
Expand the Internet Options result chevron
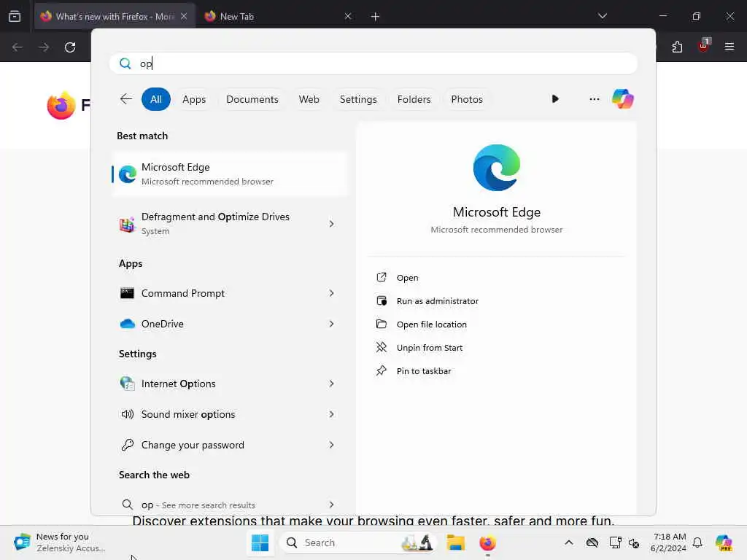tap(332, 384)
